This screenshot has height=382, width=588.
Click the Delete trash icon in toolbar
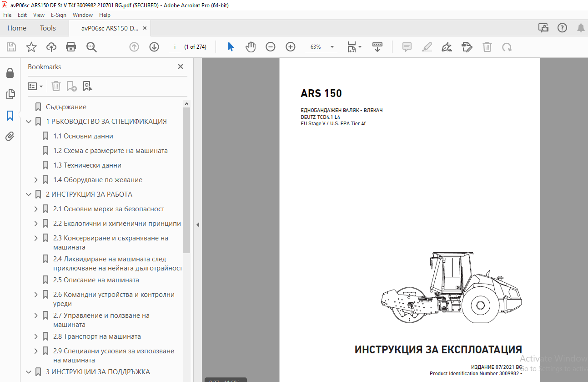(487, 47)
